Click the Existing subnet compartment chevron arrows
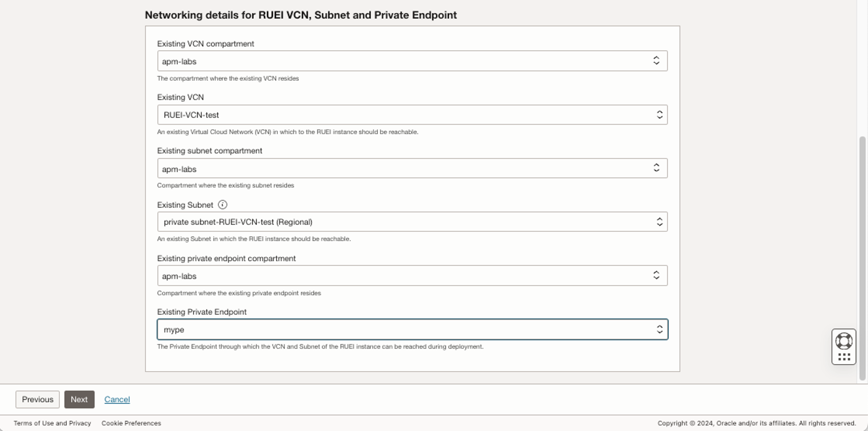 pos(656,168)
